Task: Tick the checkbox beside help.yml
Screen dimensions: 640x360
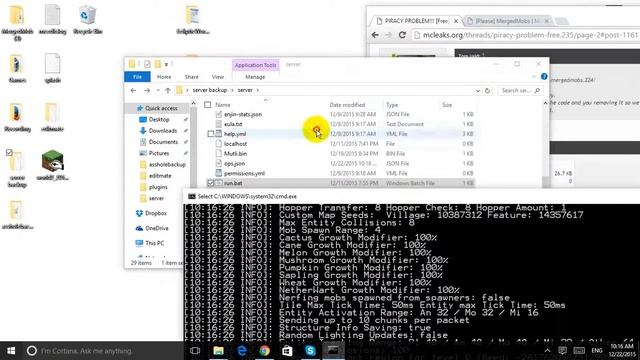Action: pos(211,134)
